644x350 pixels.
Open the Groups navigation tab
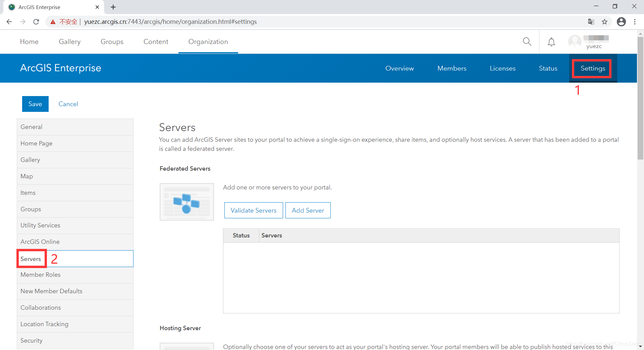click(112, 42)
